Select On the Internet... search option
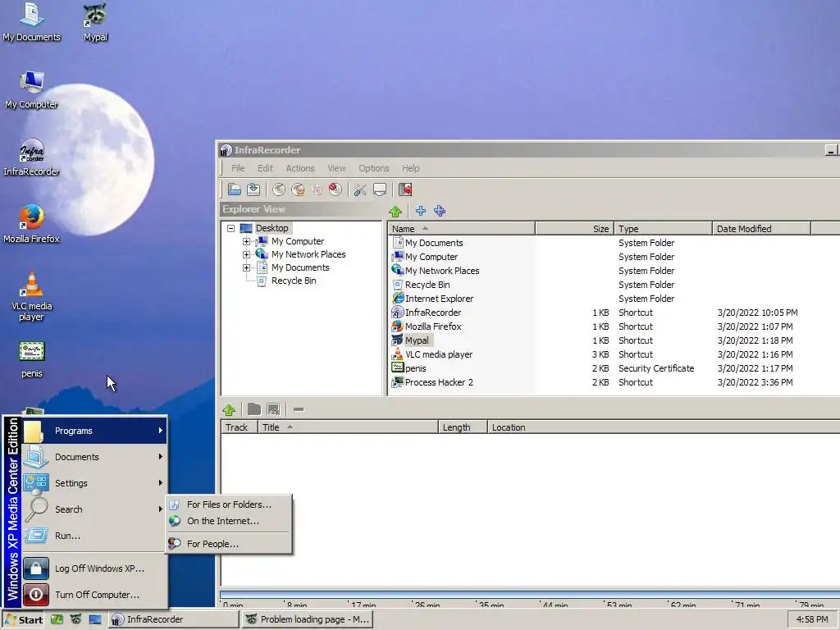 click(x=229, y=521)
